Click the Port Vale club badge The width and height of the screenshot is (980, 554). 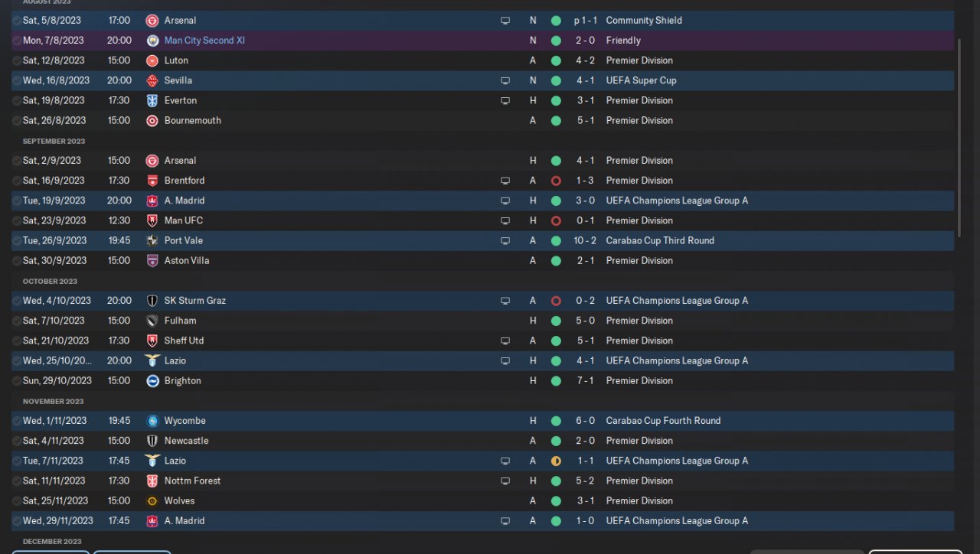pos(152,240)
